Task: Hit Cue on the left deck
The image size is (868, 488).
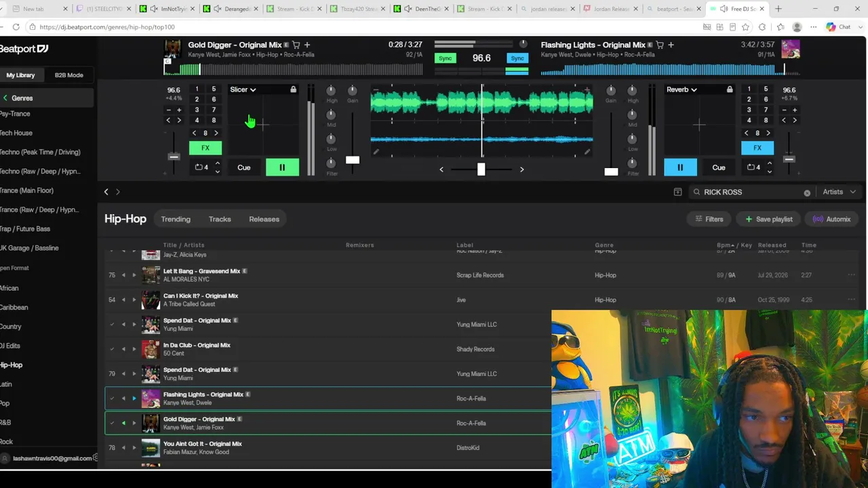Action: pyautogui.click(x=243, y=167)
